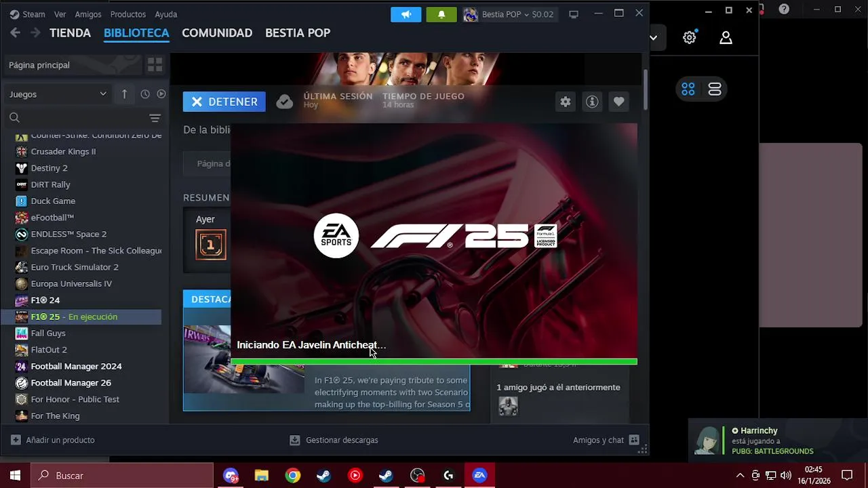Show F1 25 game info icon
The height and width of the screenshot is (488, 868).
tap(592, 102)
